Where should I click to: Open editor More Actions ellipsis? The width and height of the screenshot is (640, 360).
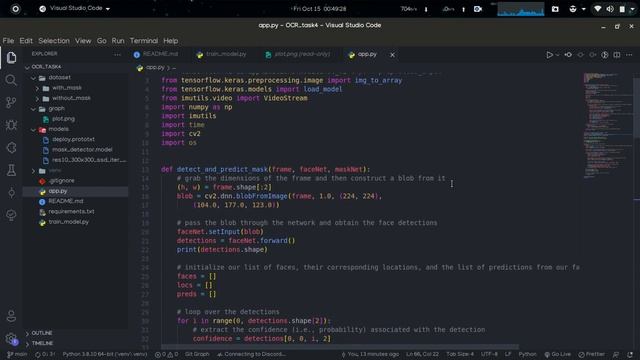click(x=629, y=55)
